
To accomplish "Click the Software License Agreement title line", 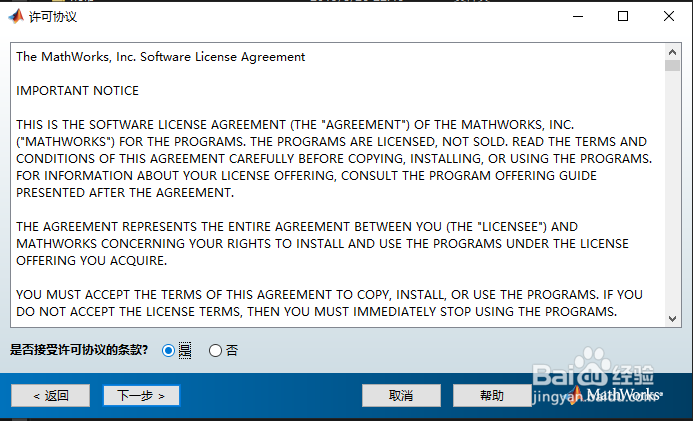I will coord(161,57).
